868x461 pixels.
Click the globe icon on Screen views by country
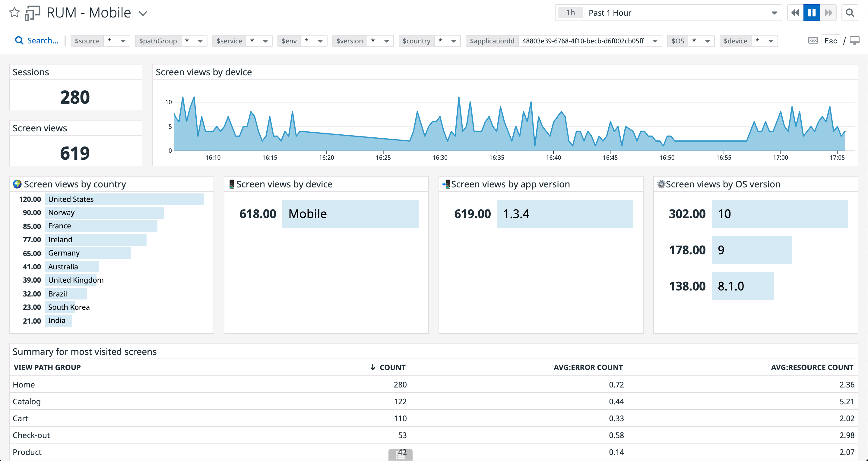[17, 184]
